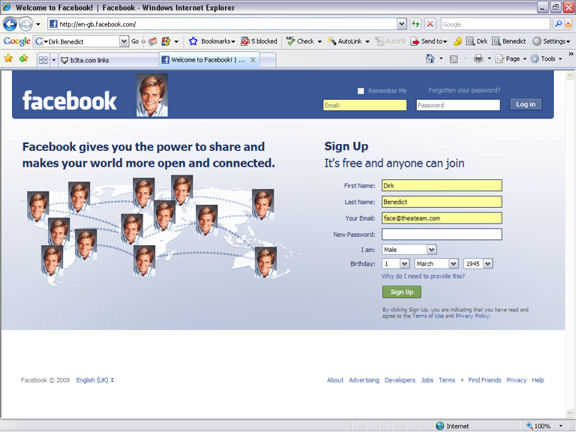Click the Home page icon
Image resolution: width=576 pixels, height=432 pixels.
[x=430, y=59]
